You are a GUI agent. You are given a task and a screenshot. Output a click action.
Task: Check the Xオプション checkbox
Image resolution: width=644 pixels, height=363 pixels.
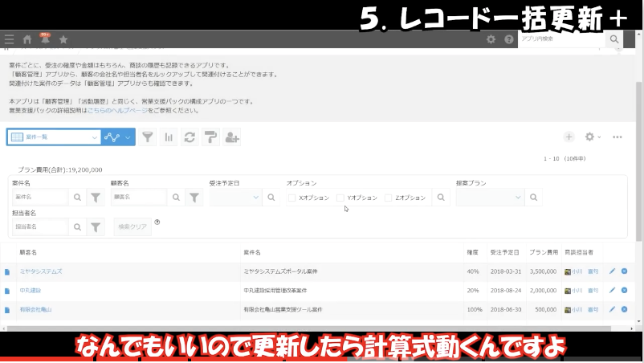(292, 198)
